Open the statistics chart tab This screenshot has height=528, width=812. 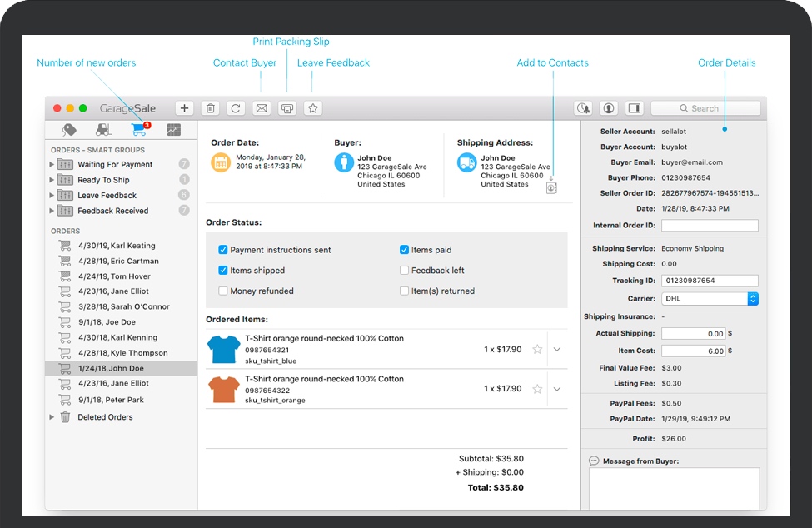coord(173,130)
